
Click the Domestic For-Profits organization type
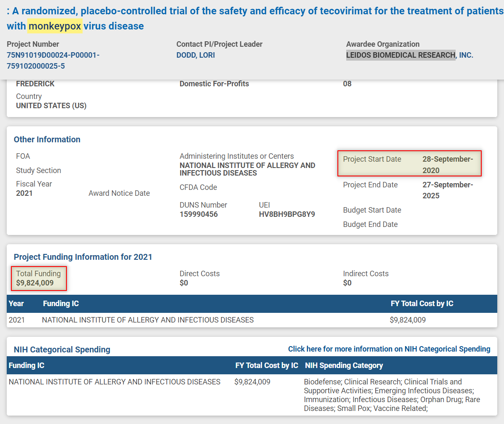214,84
